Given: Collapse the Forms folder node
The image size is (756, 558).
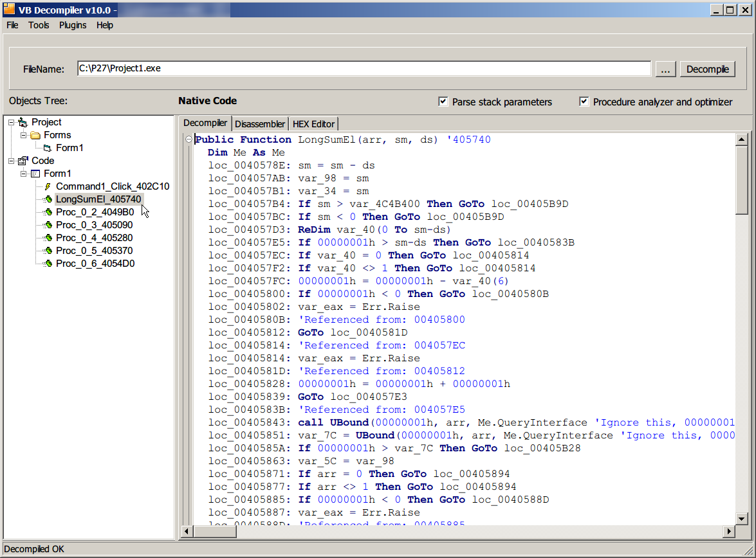Looking at the screenshot, I should 24,135.
